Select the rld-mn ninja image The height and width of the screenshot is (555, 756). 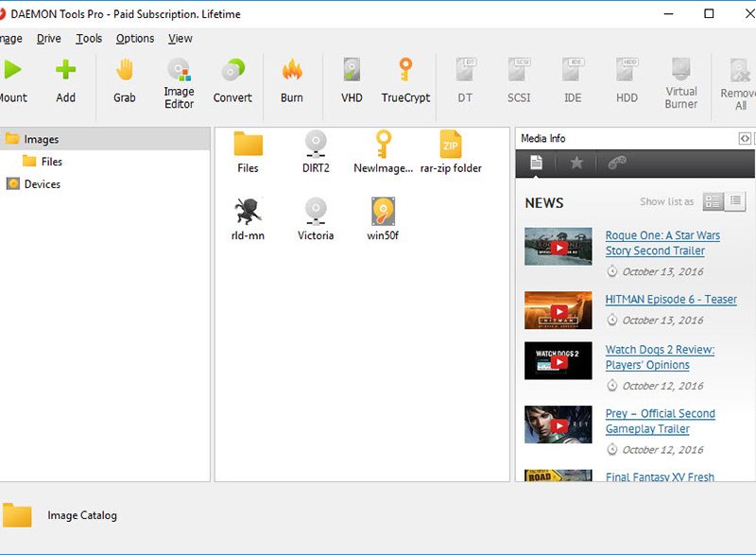[248, 219]
